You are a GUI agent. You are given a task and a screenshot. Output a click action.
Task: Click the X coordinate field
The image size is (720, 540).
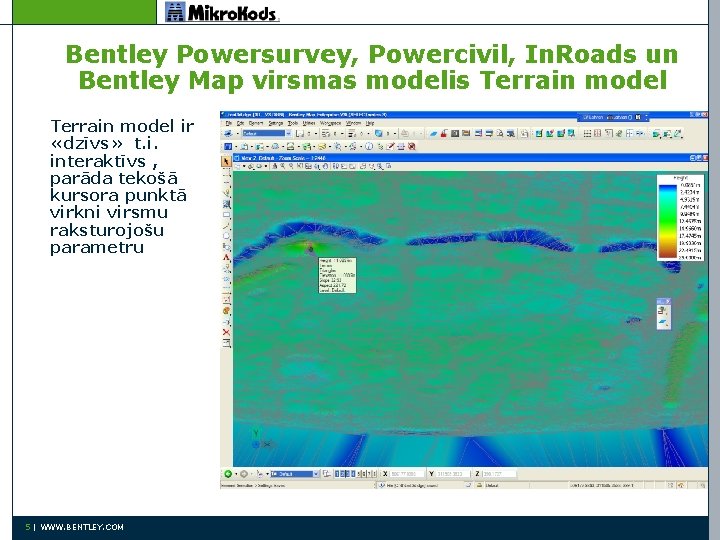[x=407, y=474]
